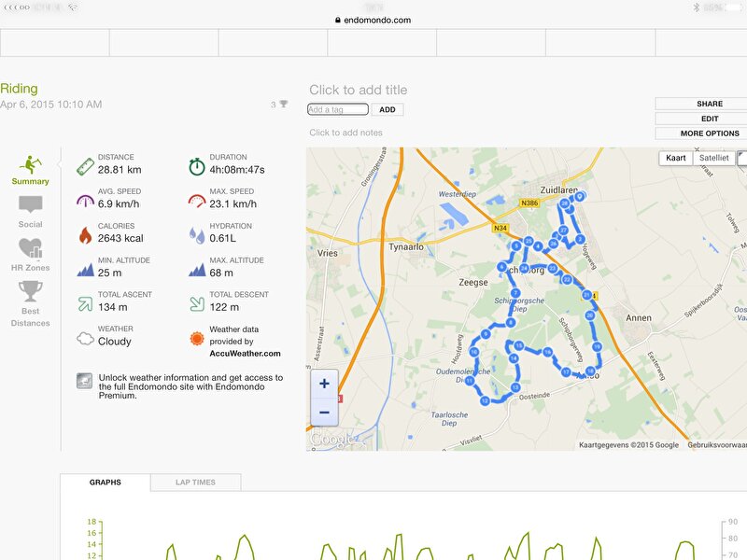Zoom out on the map
The image size is (747, 560).
pos(324,412)
